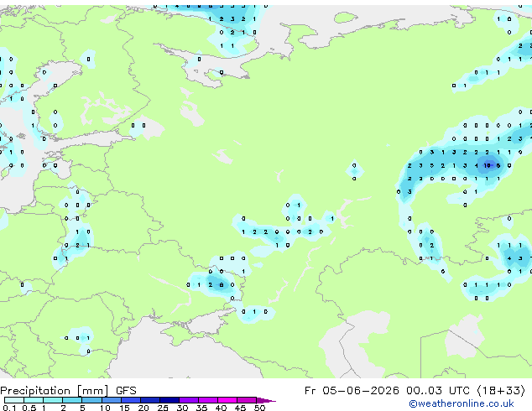Select the 20–25 mm legend swatch
The image size is (532, 411).
point(150,400)
